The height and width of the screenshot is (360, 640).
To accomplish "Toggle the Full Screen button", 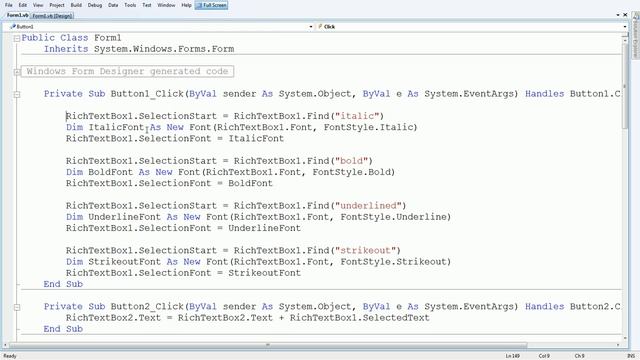I will (x=211, y=5).
